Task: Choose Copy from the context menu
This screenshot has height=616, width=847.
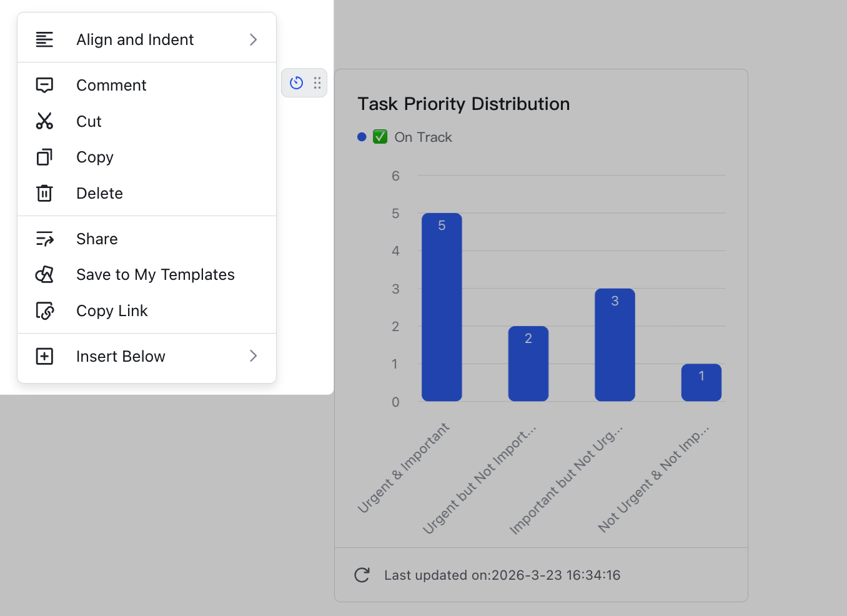Action: point(147,157)
